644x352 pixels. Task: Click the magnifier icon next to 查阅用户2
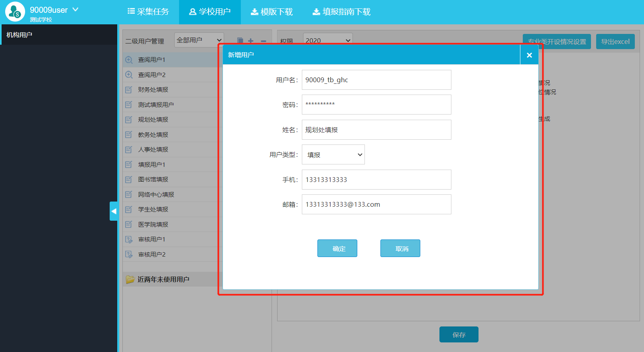tap(129, 75)
